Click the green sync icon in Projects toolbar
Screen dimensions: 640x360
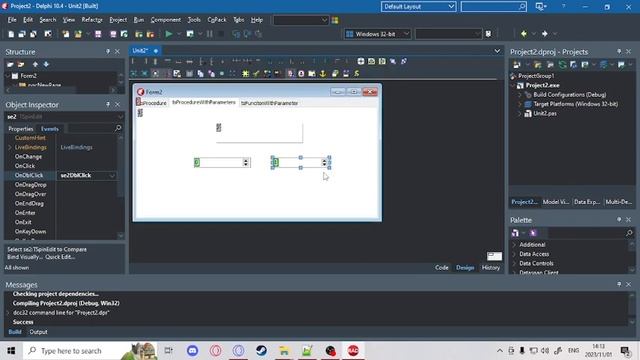pos(562,64)
